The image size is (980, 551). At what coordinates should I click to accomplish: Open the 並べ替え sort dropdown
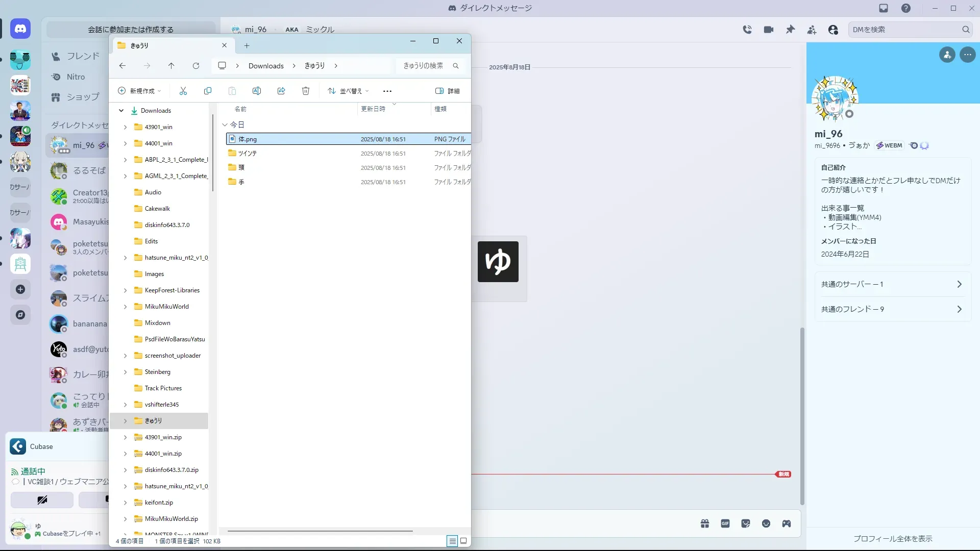click(348, 91)
